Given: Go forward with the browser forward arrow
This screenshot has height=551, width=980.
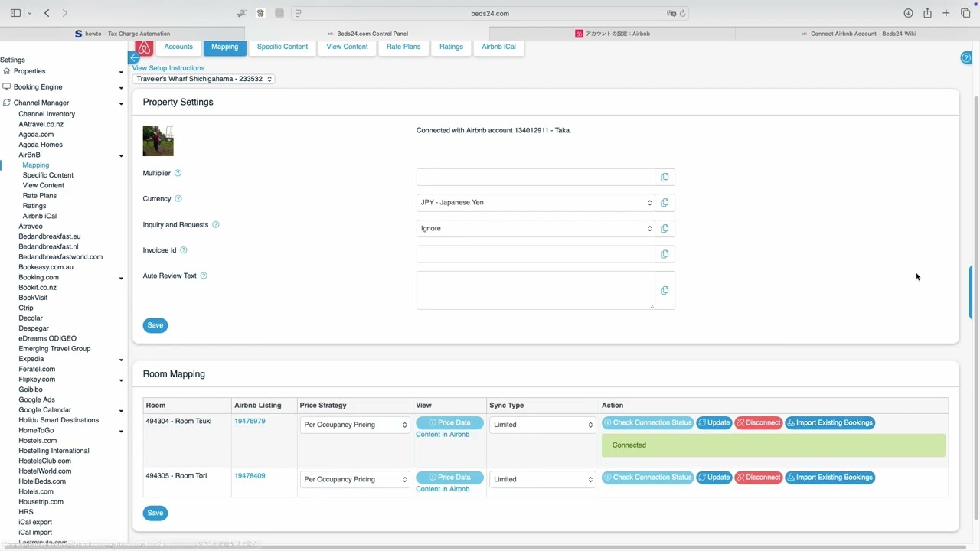Looking at the screenshot, I should coord(64,13).
